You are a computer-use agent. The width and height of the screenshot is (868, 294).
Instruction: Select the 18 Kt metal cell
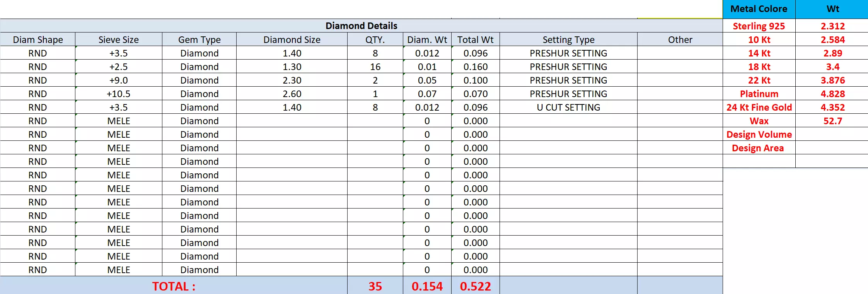[x=759, y=67]
